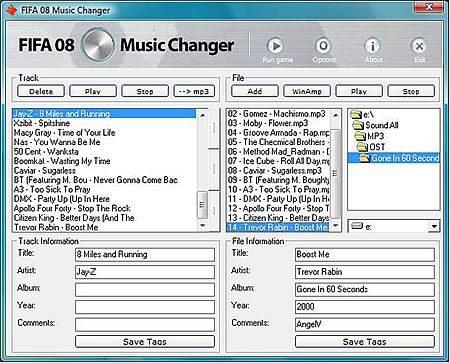Open the Options icon
The height and width of the screenshot is (363, 450).
(323, 46)
